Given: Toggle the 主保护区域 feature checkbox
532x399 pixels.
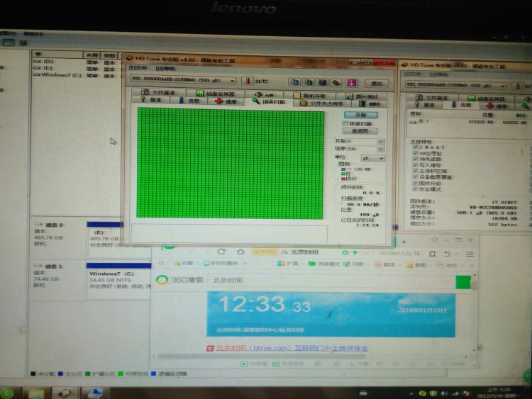Looking at the screenshot, I should click(415, 171).
